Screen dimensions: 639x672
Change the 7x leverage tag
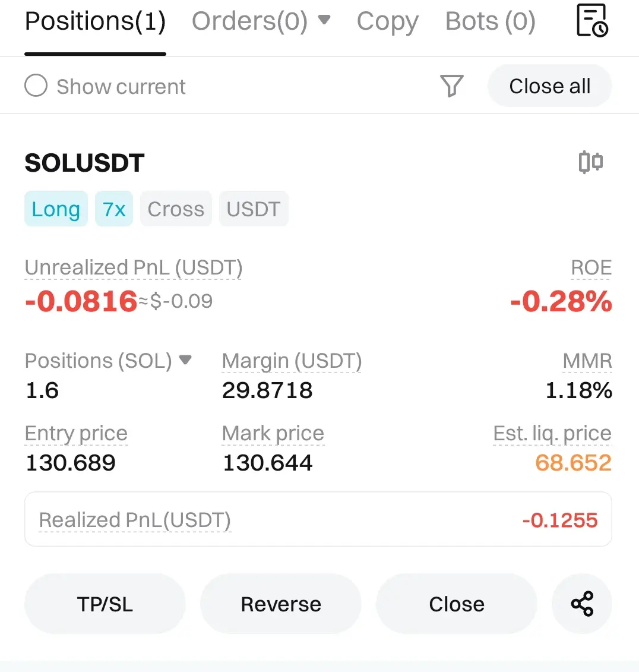point(114,209)
